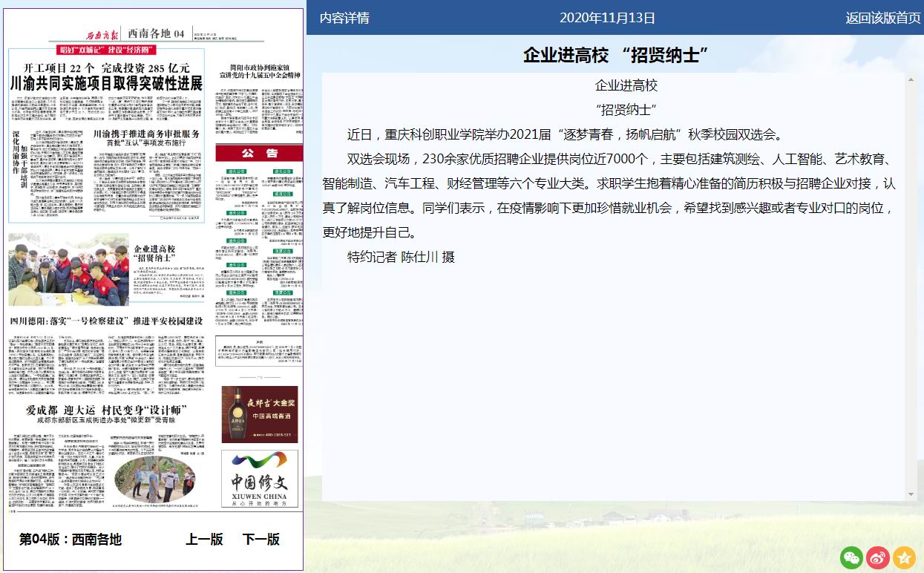Click the red banner 唱好双城记 建设经济圈

click(x=105, y=50)
